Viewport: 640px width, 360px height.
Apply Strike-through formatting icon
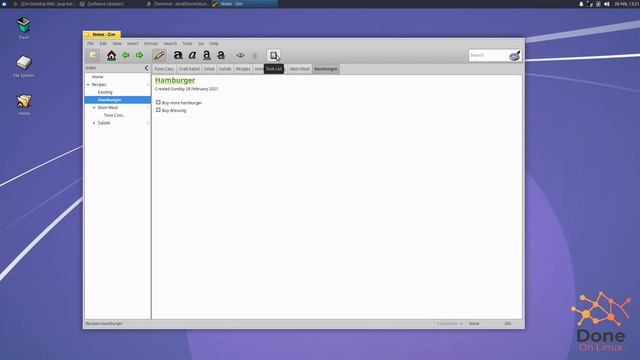point(221,55)
